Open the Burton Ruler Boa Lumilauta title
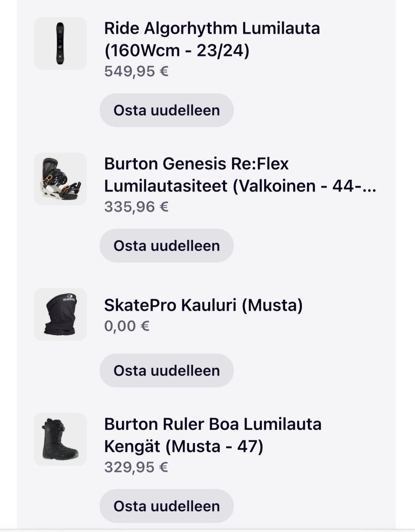This screenshot has width=415, height=532. point(213,424)
